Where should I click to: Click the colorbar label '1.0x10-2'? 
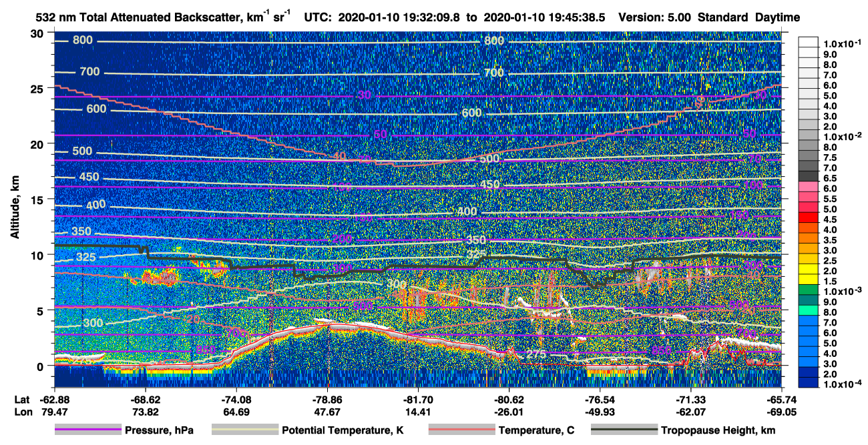click(x=842, y=136)
